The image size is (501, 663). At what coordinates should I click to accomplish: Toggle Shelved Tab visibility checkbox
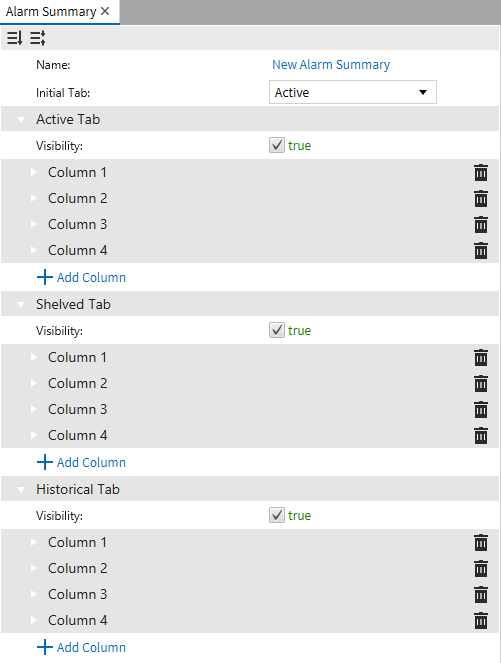pyautogui.click(x=277, y=330)
